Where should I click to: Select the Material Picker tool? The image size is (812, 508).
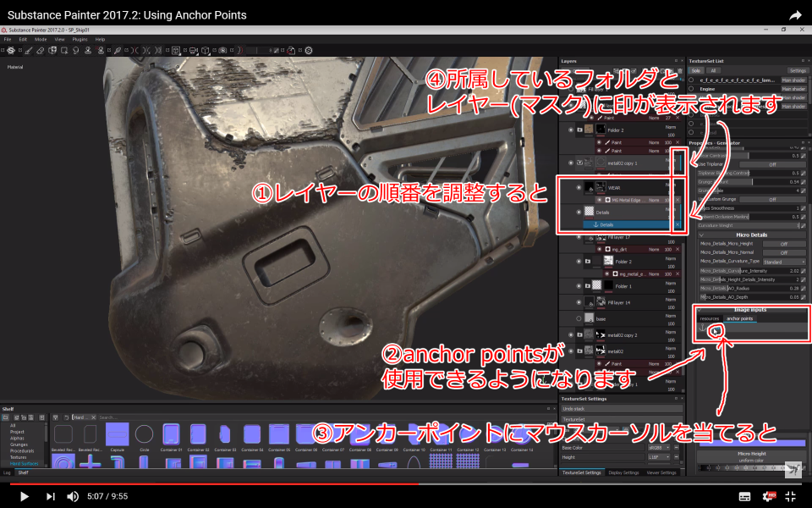118,50
